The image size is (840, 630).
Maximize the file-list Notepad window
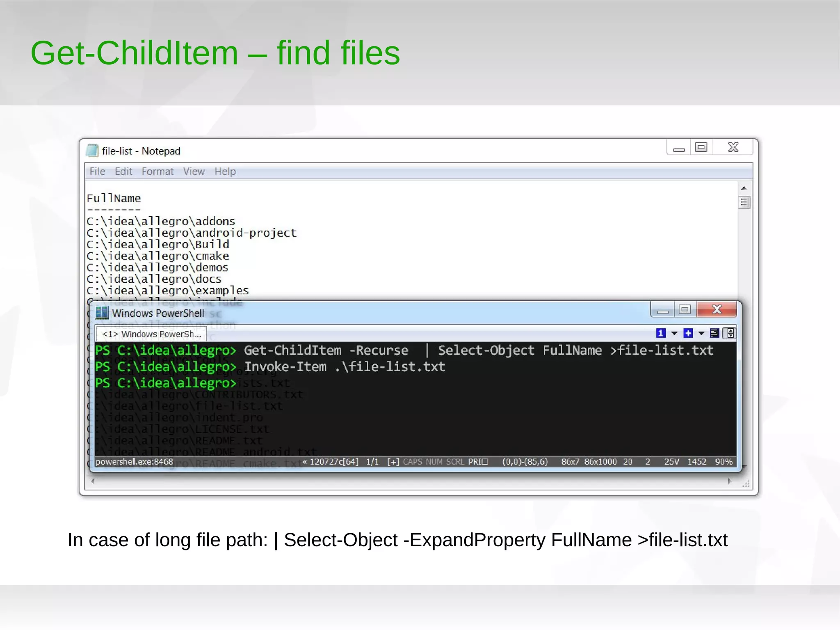point(701,147)
